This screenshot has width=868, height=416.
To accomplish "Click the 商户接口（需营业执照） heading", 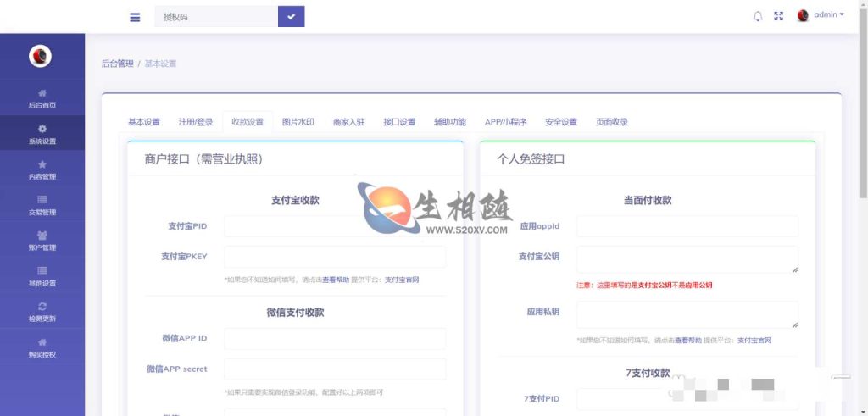I will click(203, 160).
